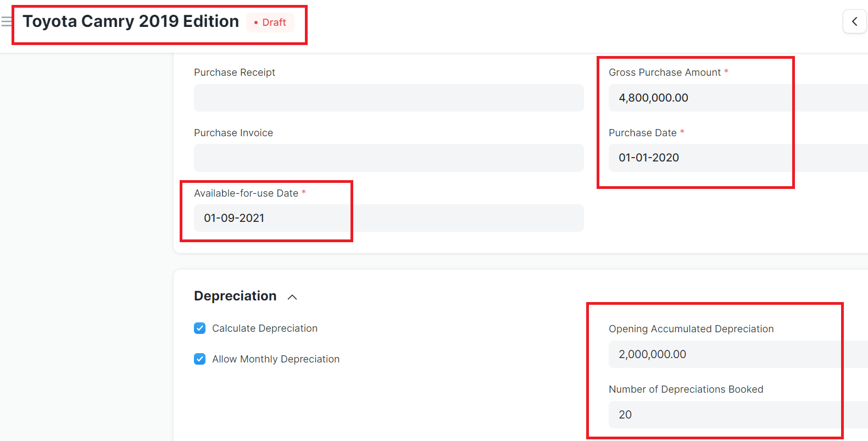Click the Depreciation section heading
The height and width of the screenshot is (441, 868).
[x=235, y=295]
